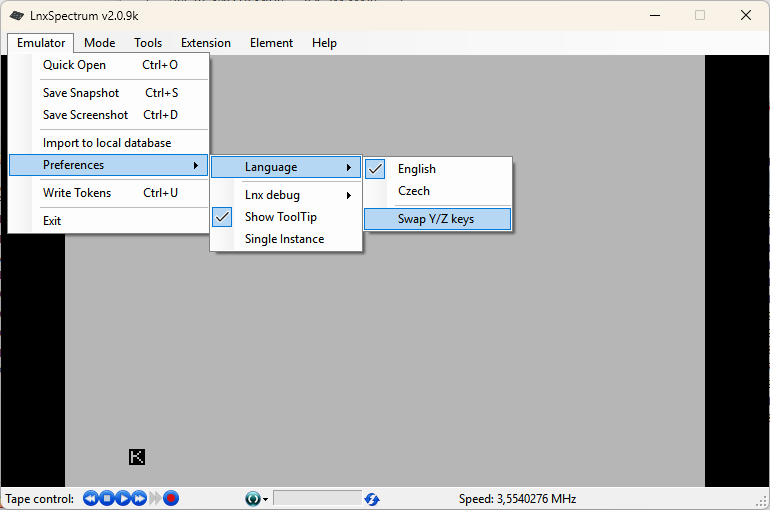Screen dimensions: 770x510
Task: Enable Single Instance option
Action: (286, 239)
